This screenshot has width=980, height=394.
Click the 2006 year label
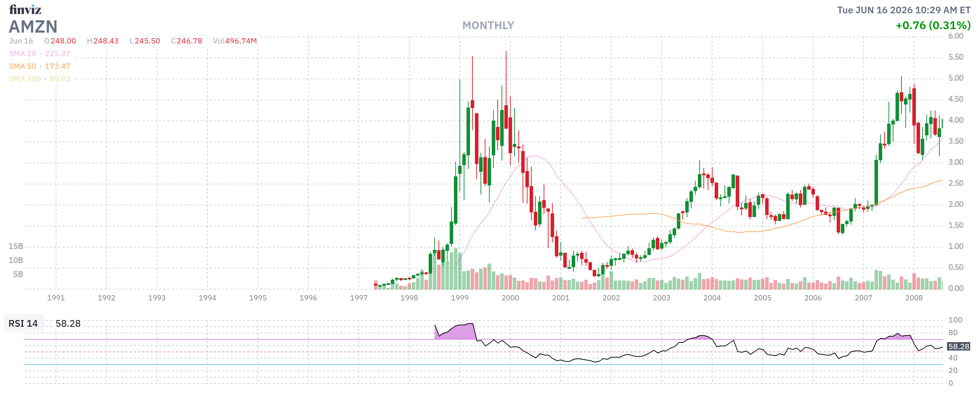813,298
